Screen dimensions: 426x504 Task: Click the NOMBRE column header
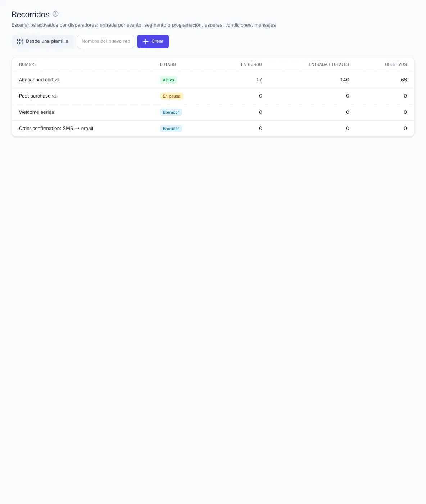point(28,64)
